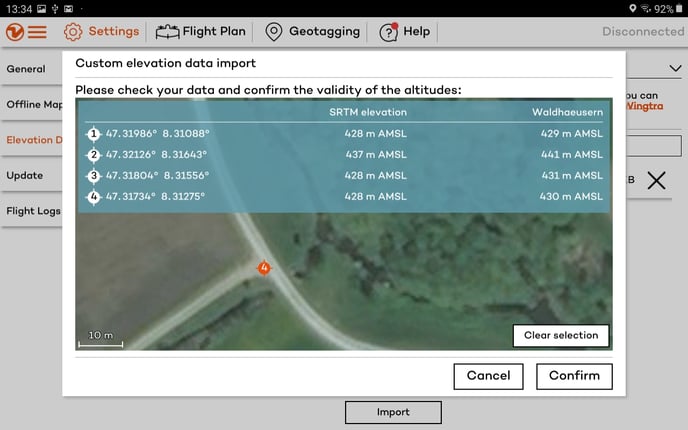This screenshot has width=688, height=430.
Task: Cancel the elevation data import
Action: 488,376
